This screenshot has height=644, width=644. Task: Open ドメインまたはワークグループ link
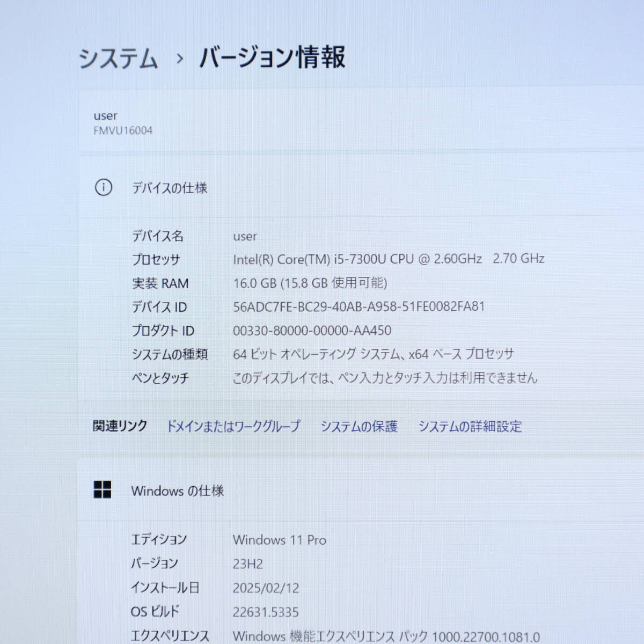(x=233, y=426)
